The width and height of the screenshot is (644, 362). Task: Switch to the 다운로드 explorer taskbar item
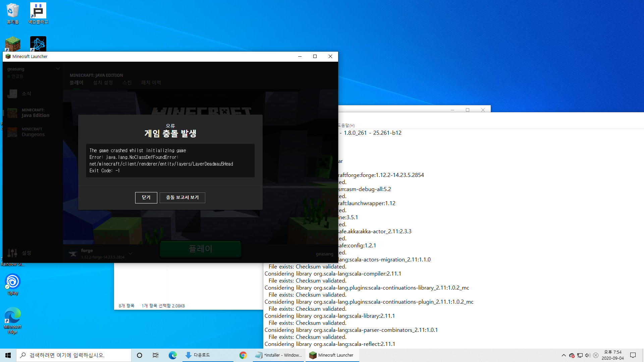pos(208,355)
